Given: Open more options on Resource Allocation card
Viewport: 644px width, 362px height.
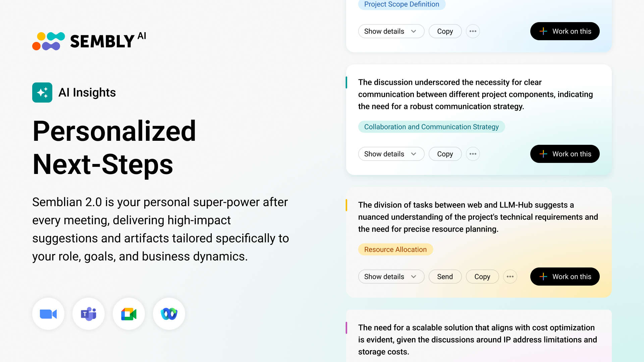Looking at the screenshot, I should tap(510, 277).
